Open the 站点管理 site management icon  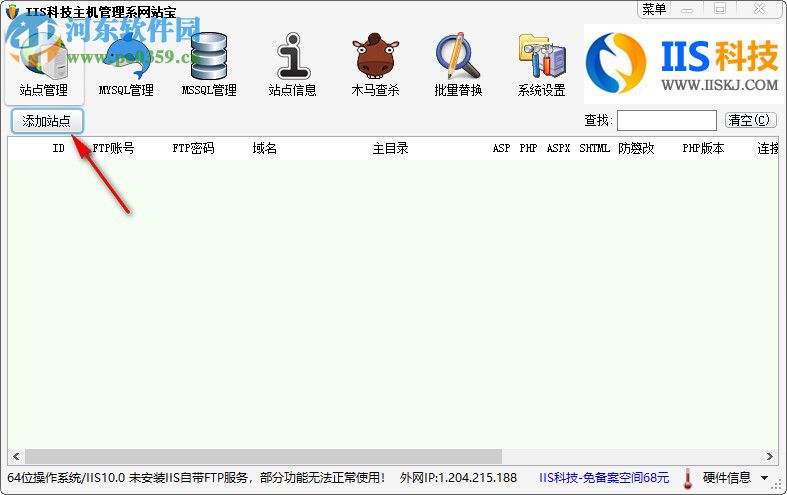click(x=44, y=64)
